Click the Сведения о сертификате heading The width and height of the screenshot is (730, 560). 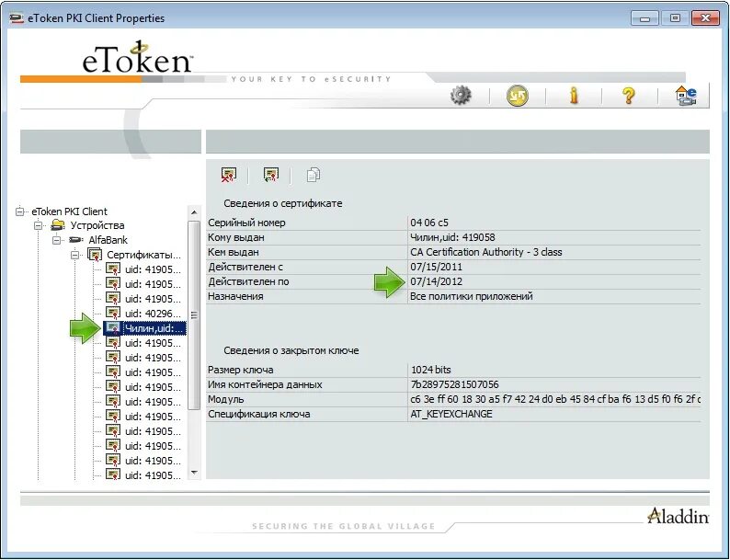(x=282, y=203)
